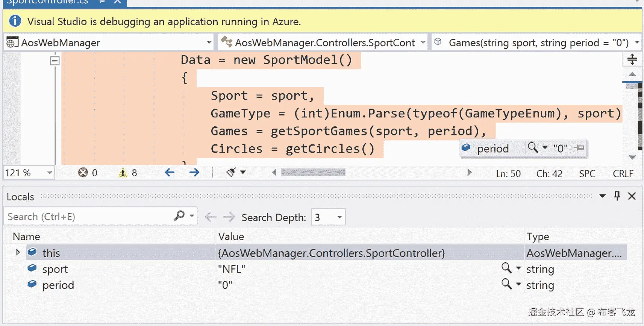Open text visualizer for sport value

[506, 268]
